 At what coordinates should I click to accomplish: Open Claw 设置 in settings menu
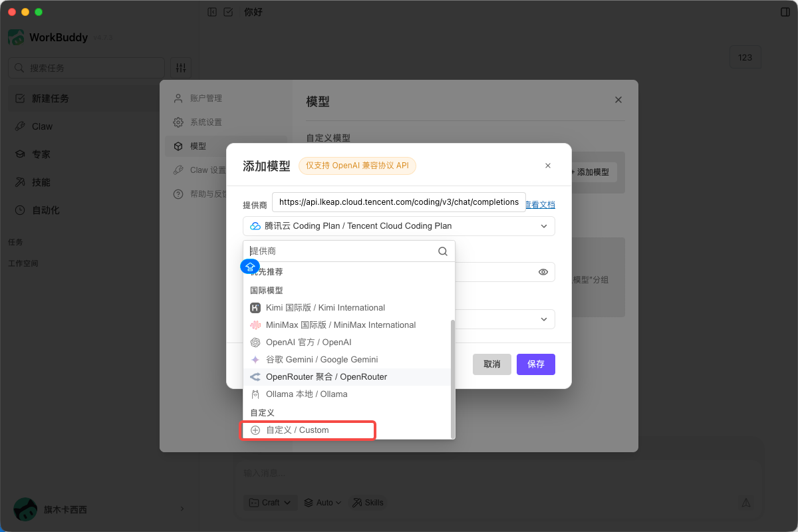click(x=178, y=170)
